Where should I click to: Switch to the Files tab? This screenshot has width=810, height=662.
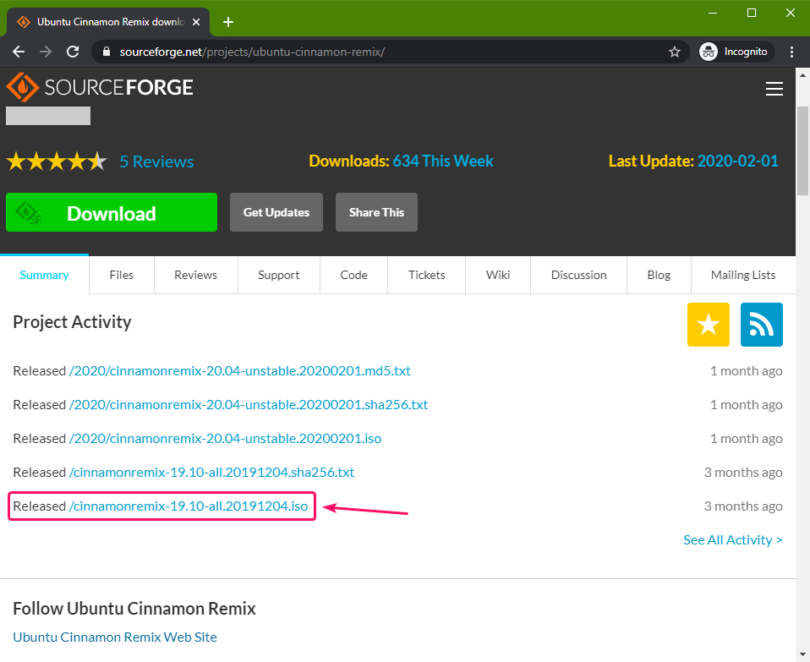(121, 275)
